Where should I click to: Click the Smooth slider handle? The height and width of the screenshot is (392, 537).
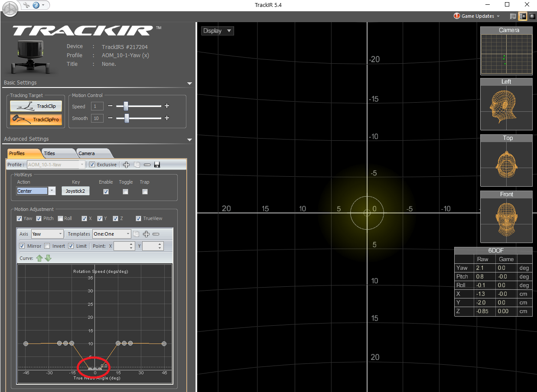click(x=127, y=118)
